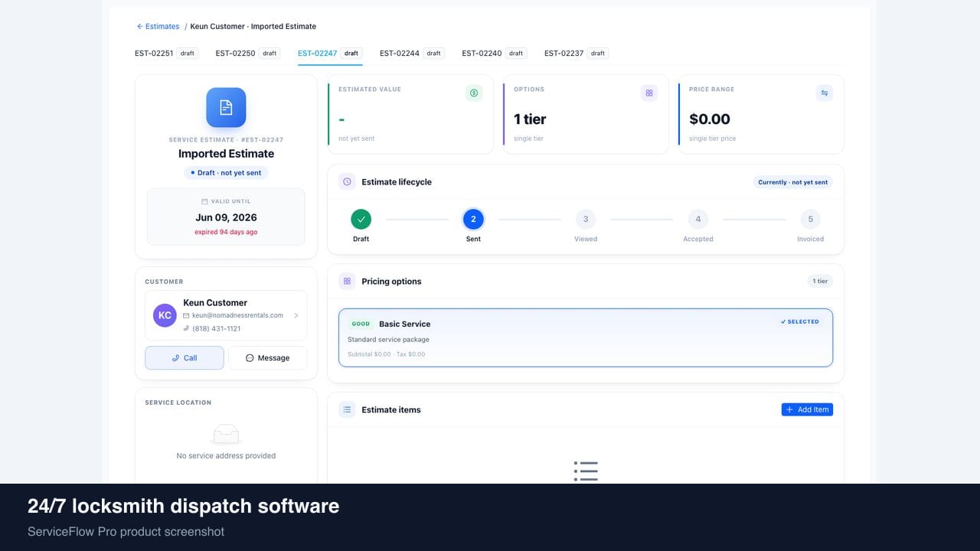The image size is (980, 551).
Task: Click the KC customer avatar
Action: click(x=165, y=315)
